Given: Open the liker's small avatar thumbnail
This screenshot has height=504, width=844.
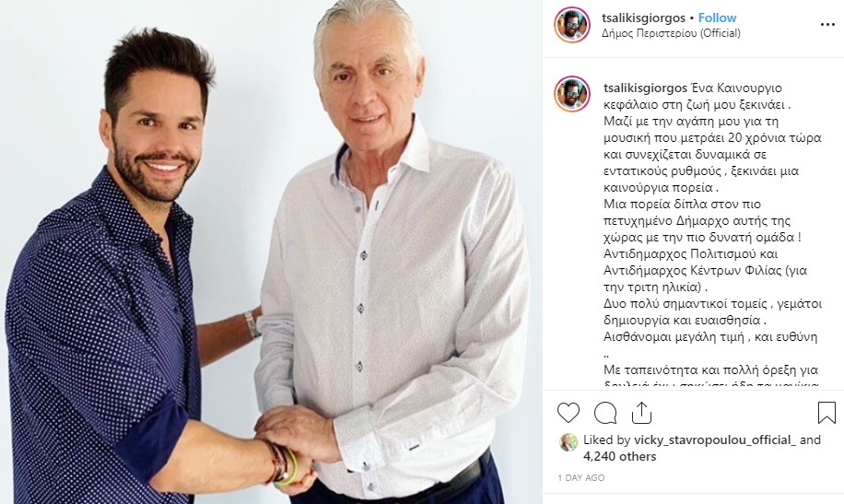Looking at the screenshot, I should click(569, 442).
